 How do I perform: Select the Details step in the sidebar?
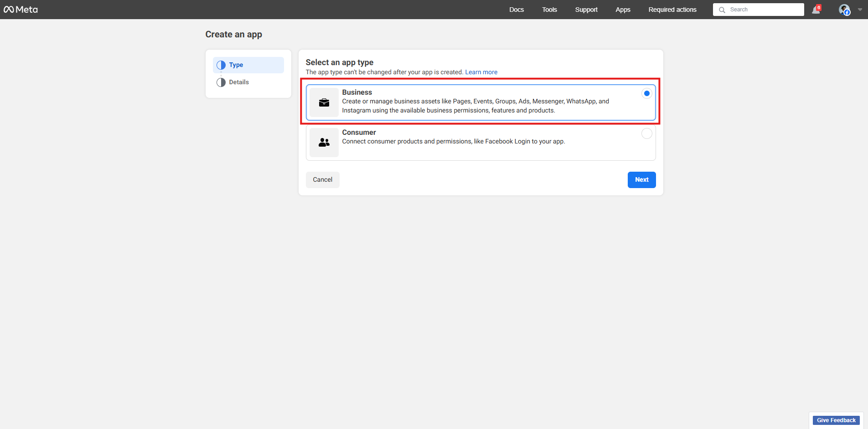tap(248, 82)
